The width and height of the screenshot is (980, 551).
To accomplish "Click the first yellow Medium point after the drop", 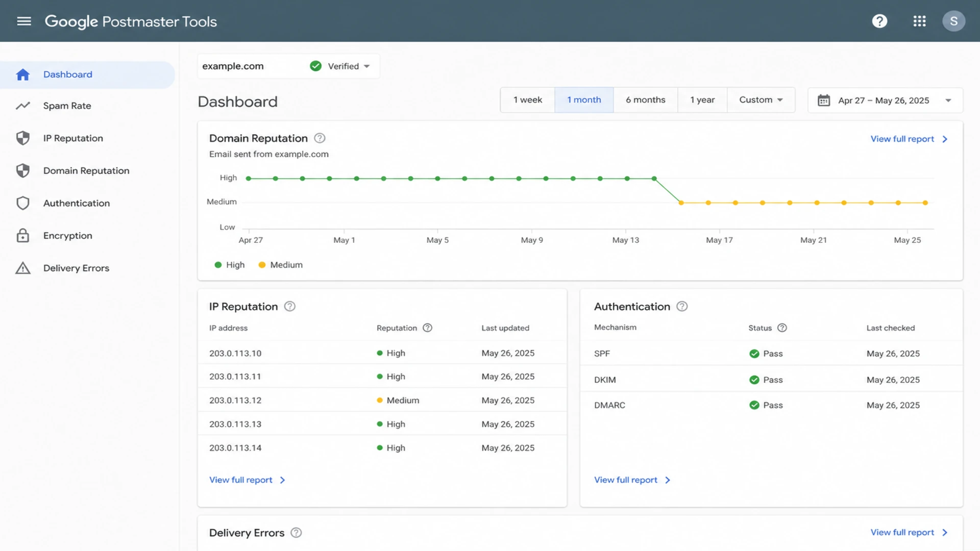I will [681, 203].
